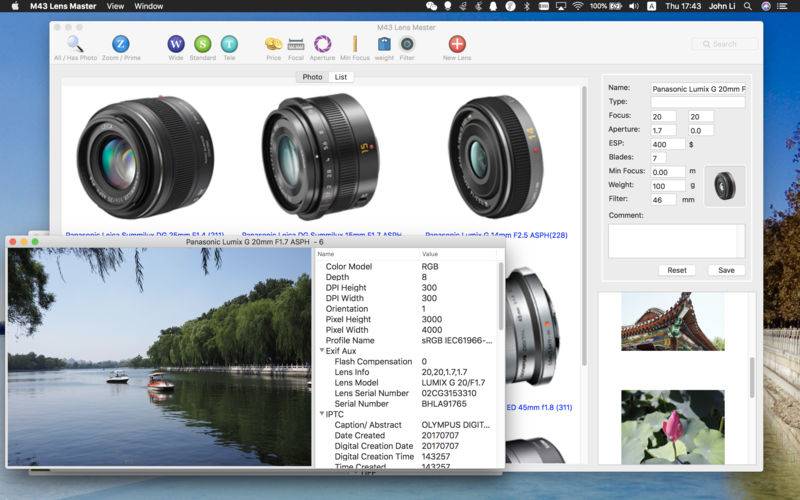This screenshot has width=800, height=500.
Task: Open the WeChat menu bar icon
Action: coord(431,6)
